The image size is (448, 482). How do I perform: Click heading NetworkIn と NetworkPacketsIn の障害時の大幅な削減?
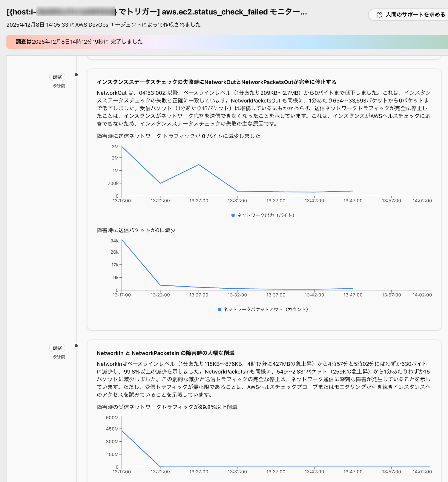pos(165,353)
